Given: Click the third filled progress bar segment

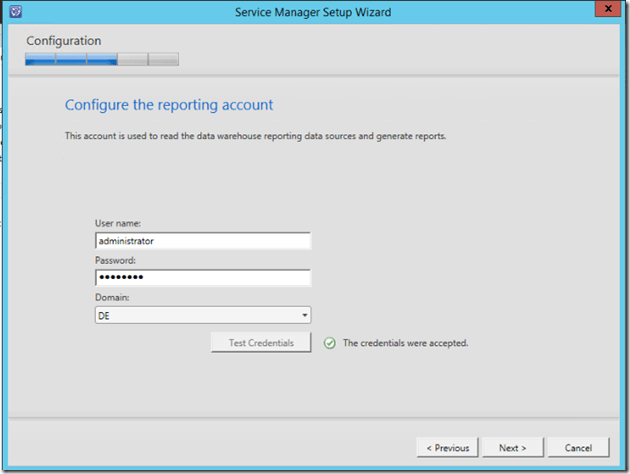Looking at the screenshot, I should [x=102, y=60].
